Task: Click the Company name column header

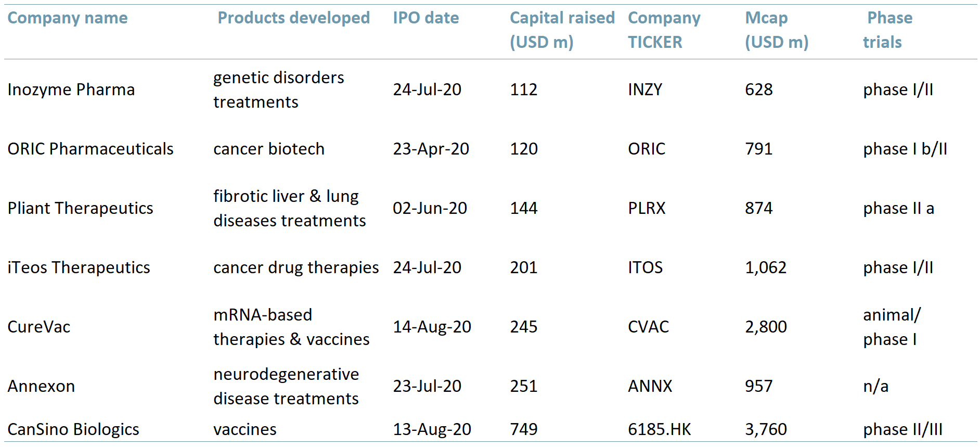Action: pyautogui.click(x=68, y=18)
